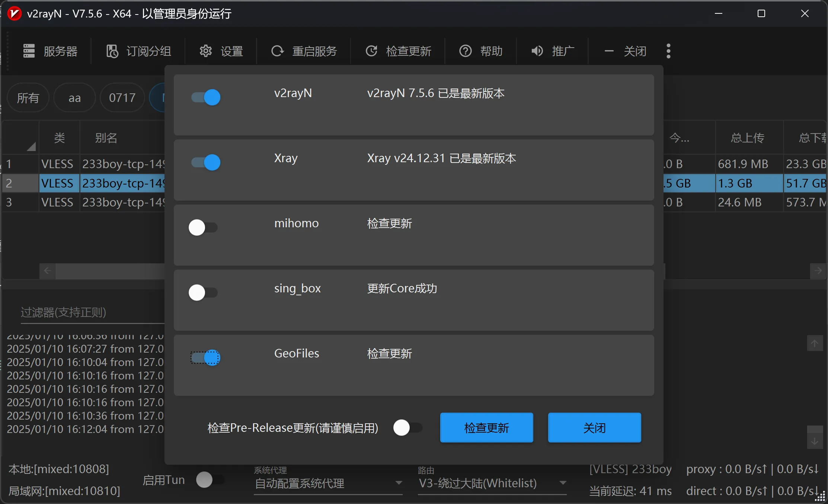Turn off the GeoFiles update toggle
Screen dimensions: 828x504
[205, 358]
